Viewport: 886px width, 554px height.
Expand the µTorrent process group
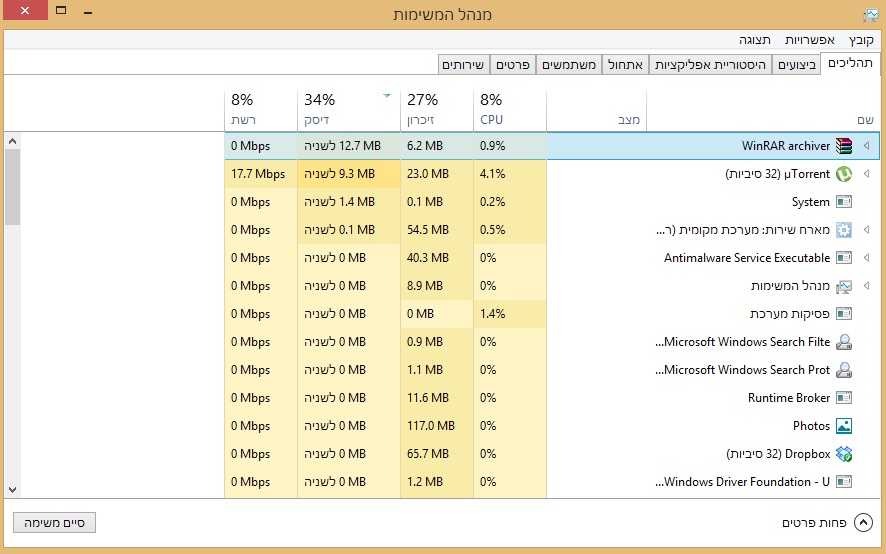tap(866, 174)
